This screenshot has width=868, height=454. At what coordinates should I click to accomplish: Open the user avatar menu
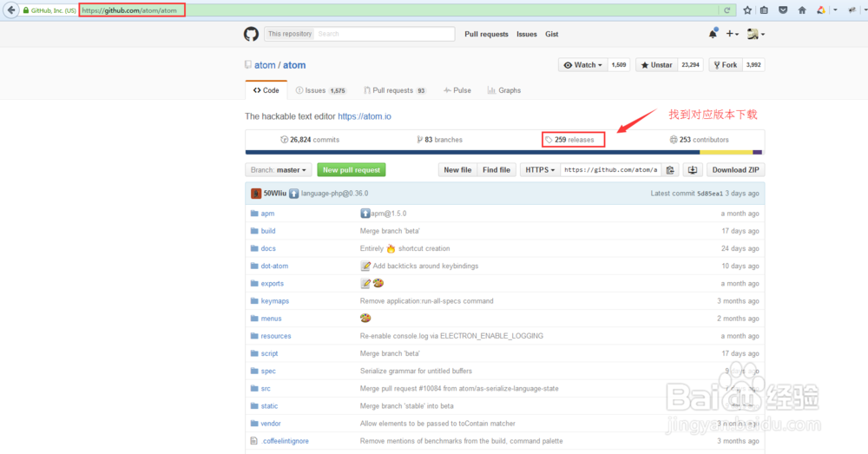pyautogui.click(x=756, y=34)
